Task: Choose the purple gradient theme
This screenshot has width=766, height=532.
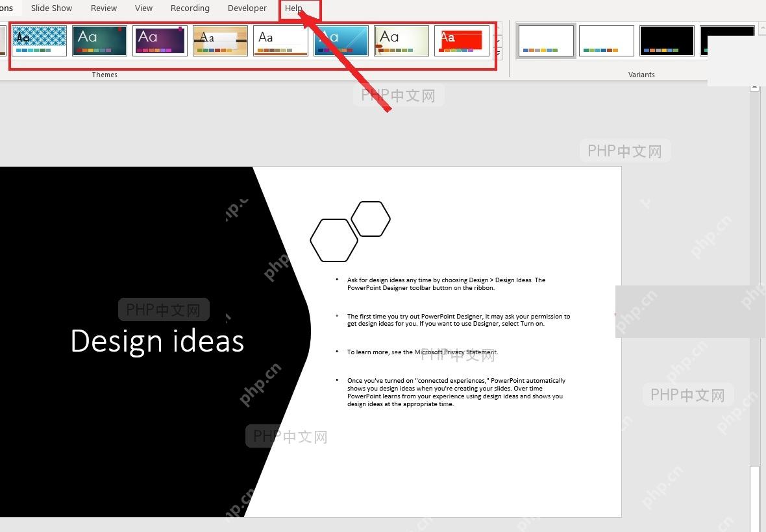Action: pos(160,40)
